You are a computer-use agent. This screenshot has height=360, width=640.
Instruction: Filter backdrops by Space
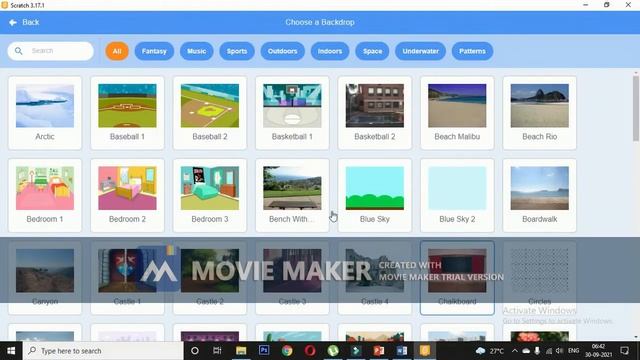coord(373,51)
